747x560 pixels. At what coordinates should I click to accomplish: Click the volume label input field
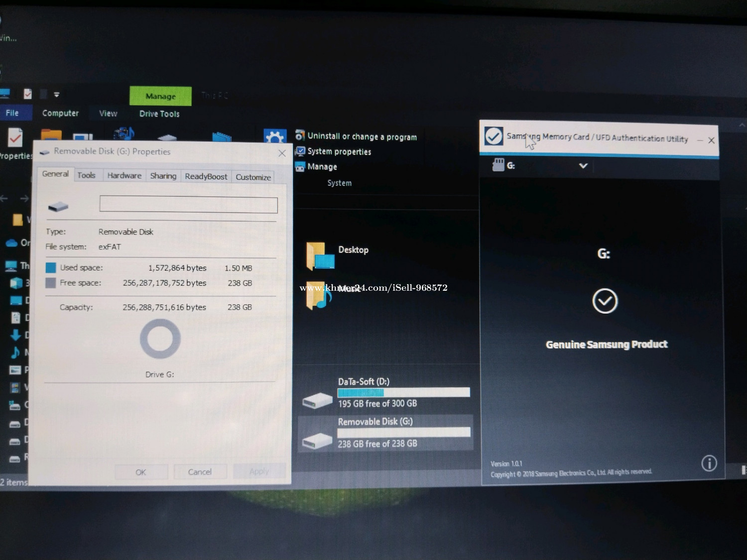tap(188, 205)
